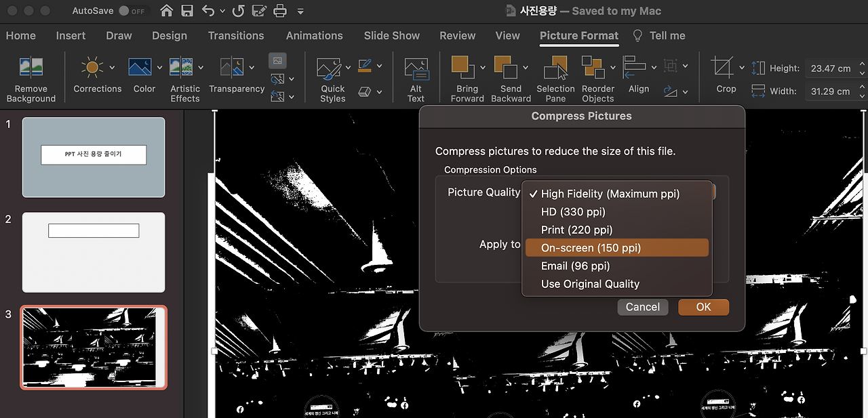Click the Change Picture icon

(277, 79)
